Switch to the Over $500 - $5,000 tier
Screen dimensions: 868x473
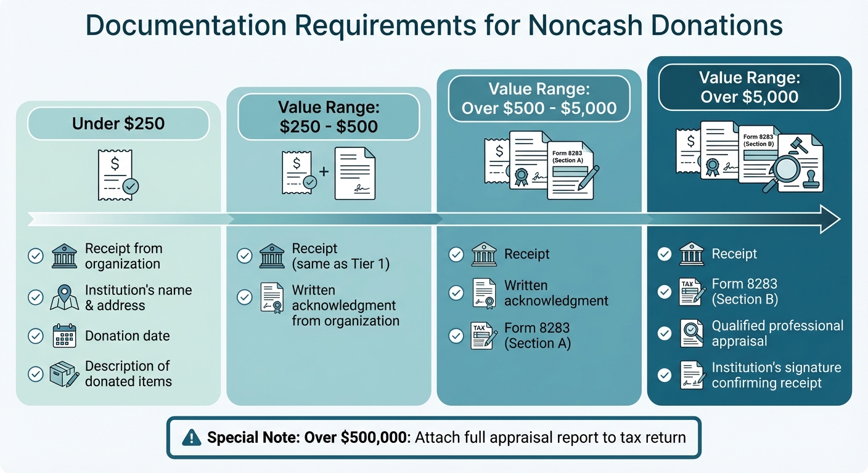pyautogui.click(x=539, y=99)
